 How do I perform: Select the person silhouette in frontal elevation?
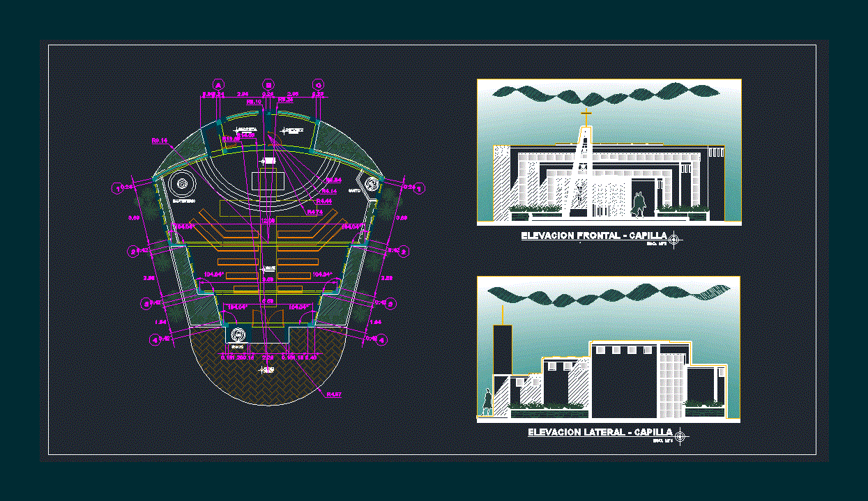(x=639, y=205)
